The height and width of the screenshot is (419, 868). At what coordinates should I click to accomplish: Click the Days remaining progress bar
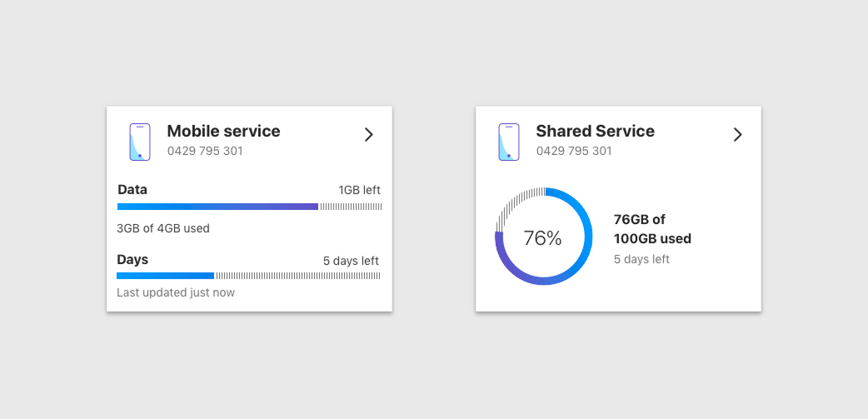tap(248, 276)
